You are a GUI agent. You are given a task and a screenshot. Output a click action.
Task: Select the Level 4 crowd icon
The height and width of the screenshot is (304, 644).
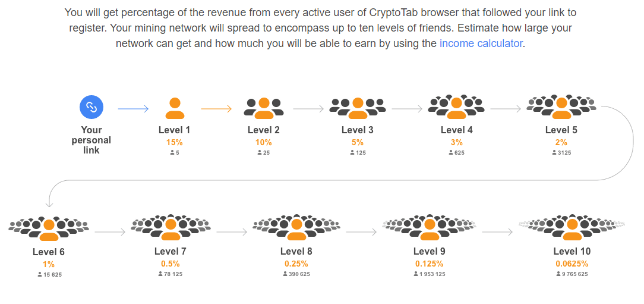pyautogui.click(x=456, y=107)
